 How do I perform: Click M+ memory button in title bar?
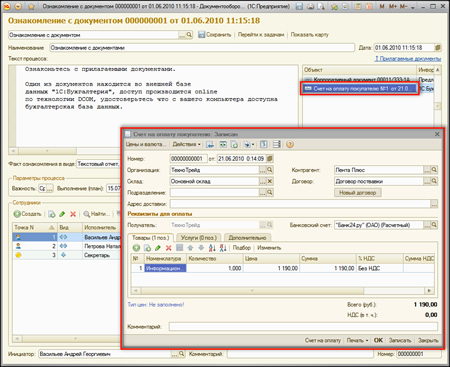[x=393, y=6]
